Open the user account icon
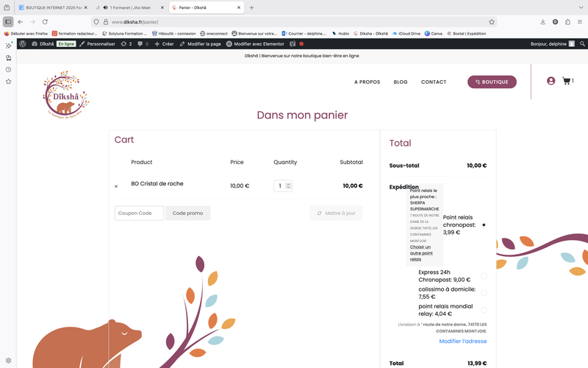The width and height of the screenshot is (588, 368). point(551,81)
